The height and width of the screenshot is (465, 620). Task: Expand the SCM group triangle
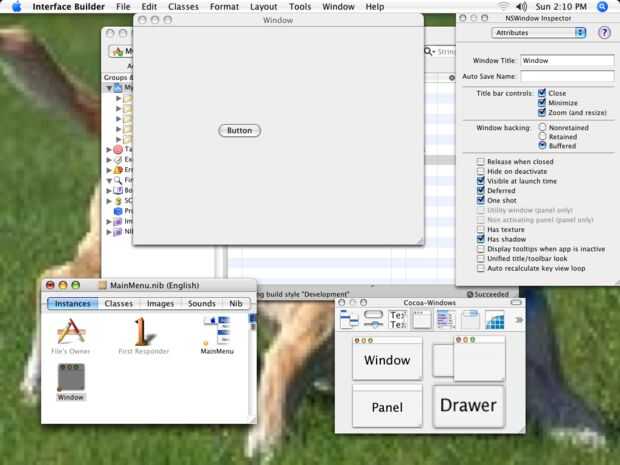[109, 201]
